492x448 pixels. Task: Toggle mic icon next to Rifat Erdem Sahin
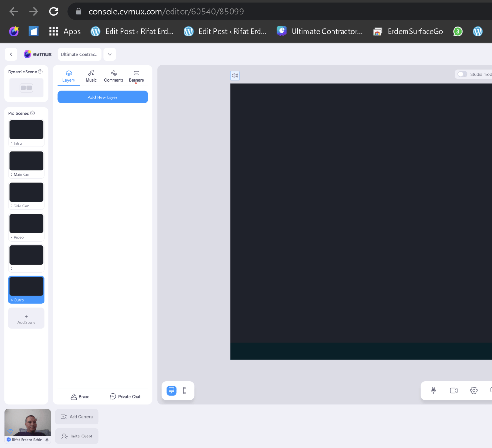(x=47, y=440)
